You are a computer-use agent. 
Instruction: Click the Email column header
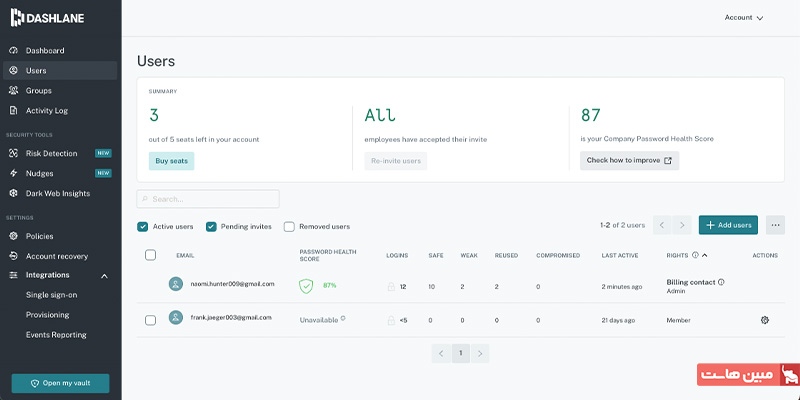click(x=185, y=256)
